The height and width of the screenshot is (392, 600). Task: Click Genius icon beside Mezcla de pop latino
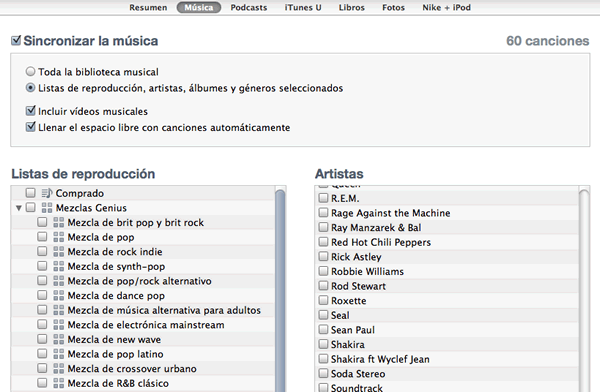coord(59,354)
